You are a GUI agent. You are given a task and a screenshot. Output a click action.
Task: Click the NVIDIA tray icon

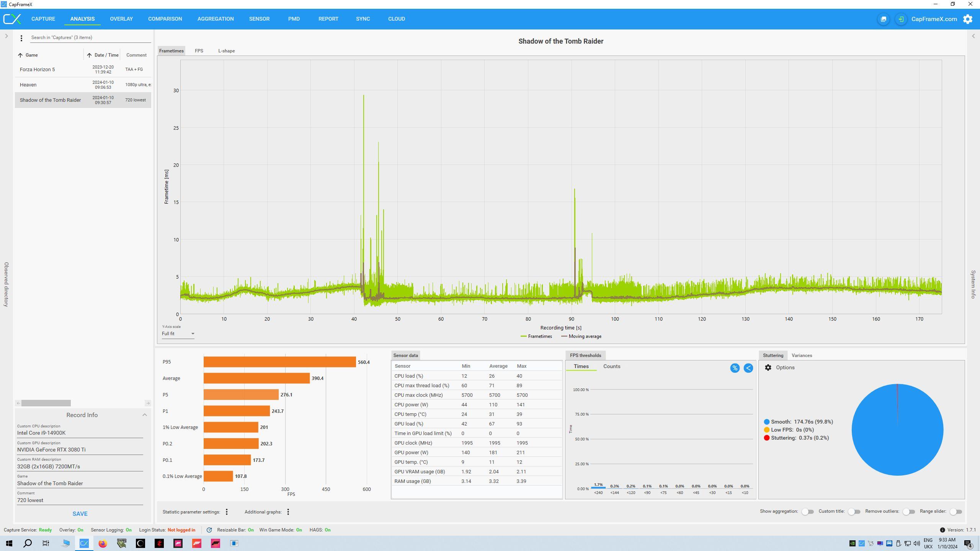click(852, 543)
